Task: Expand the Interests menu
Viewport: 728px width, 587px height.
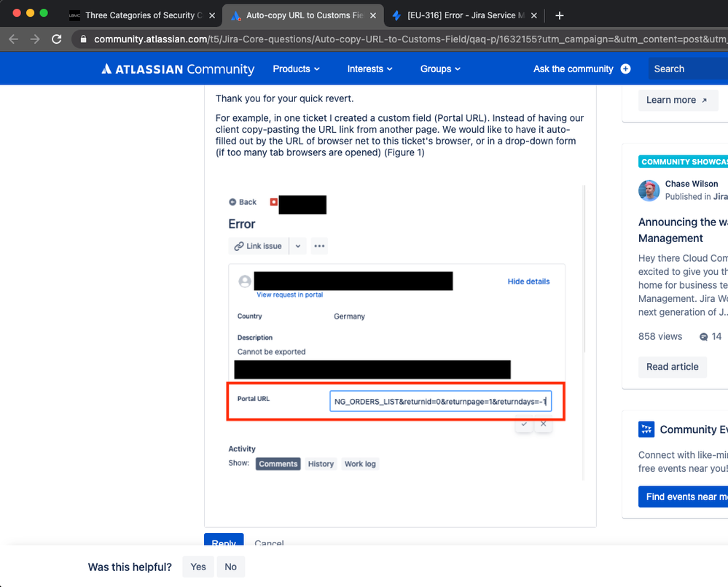Action: coord(369,69)
